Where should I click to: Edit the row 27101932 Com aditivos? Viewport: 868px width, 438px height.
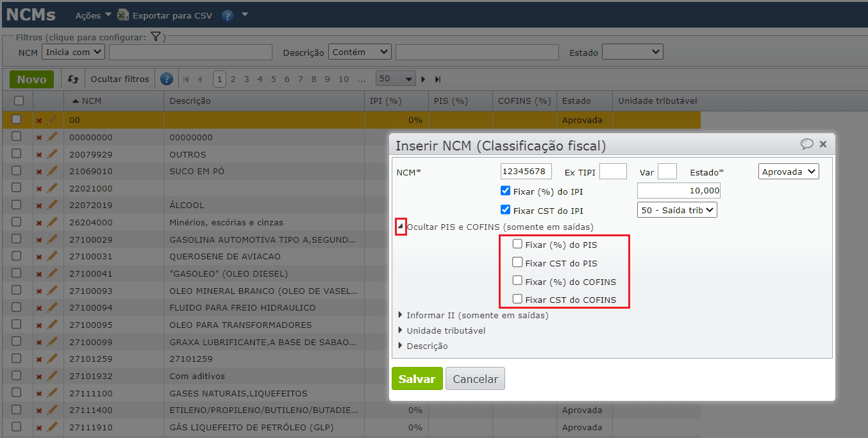52,376
